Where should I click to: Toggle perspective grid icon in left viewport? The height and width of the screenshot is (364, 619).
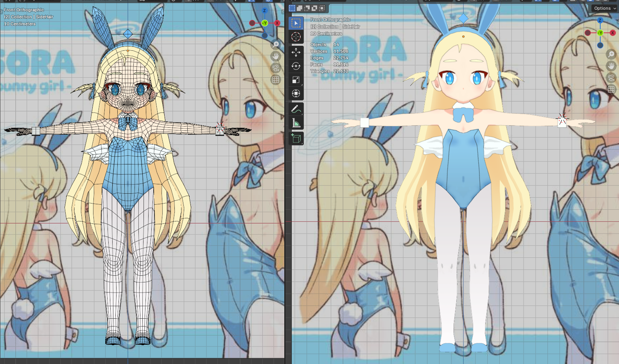coord(276,80)
